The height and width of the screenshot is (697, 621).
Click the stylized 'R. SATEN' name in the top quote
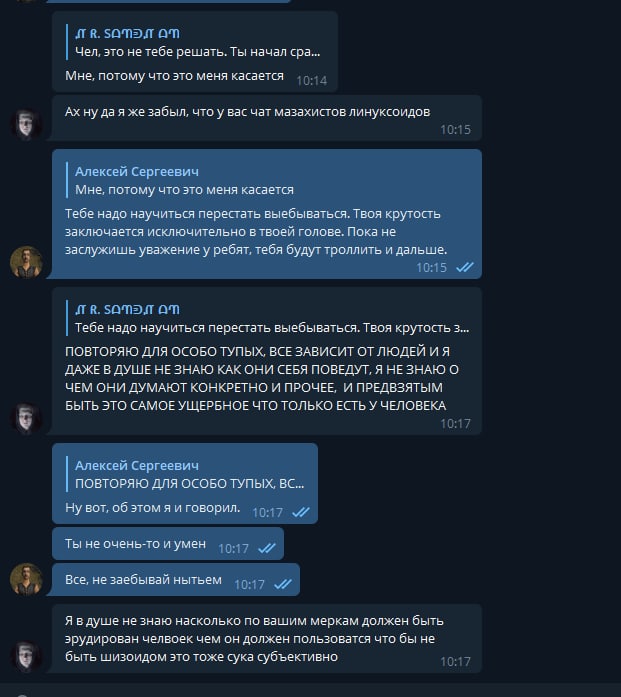coord(128,34)
